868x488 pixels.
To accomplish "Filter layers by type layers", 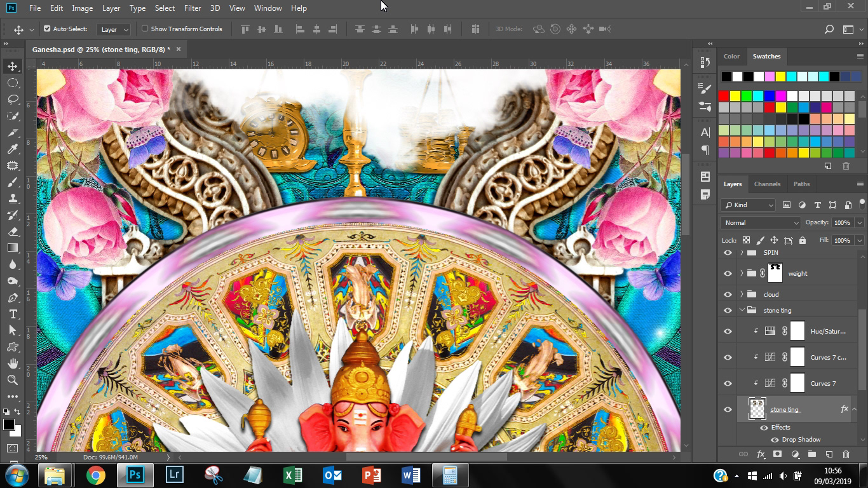I will click(x=817, y=205).
